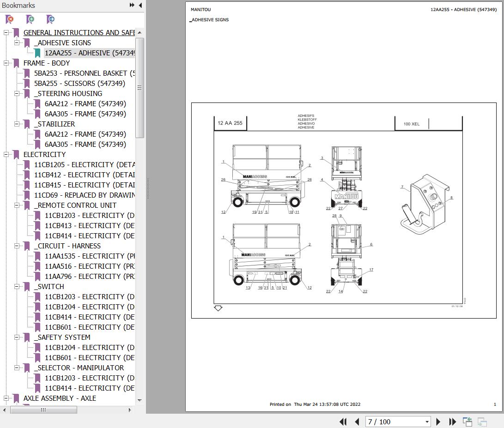Go to the last page

pos(452,422)
